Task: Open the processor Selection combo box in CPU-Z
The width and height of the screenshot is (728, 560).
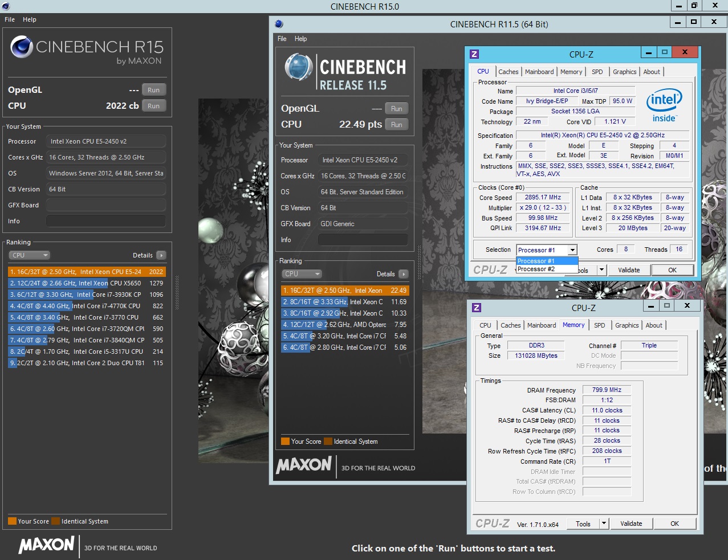Action: tap(547, 250)
